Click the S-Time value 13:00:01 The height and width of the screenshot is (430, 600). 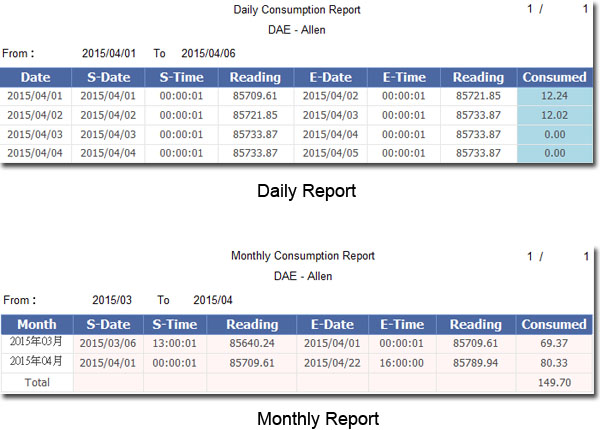coord(174,343)
